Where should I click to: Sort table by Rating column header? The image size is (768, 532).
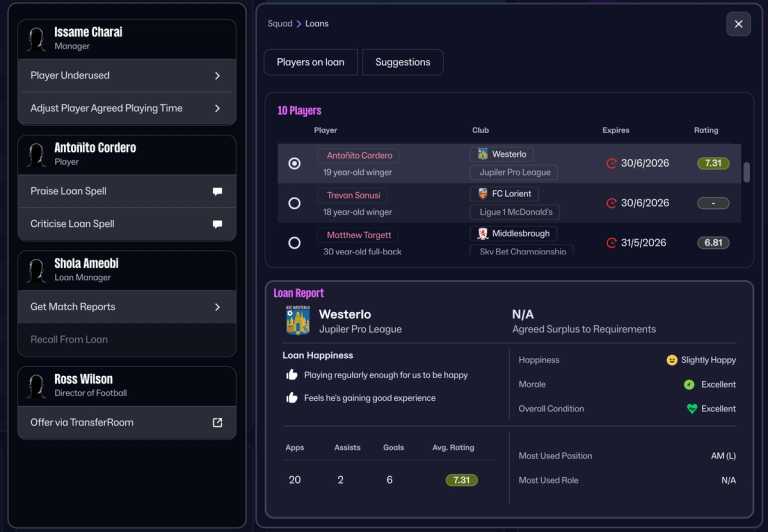tap(706, 130)
